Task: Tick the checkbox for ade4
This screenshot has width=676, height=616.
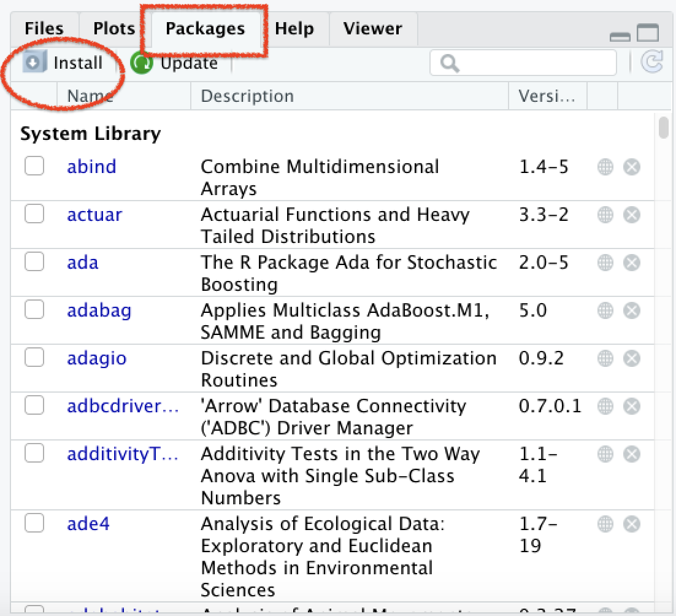Action: pyautogui.click(x=34, y=523)
